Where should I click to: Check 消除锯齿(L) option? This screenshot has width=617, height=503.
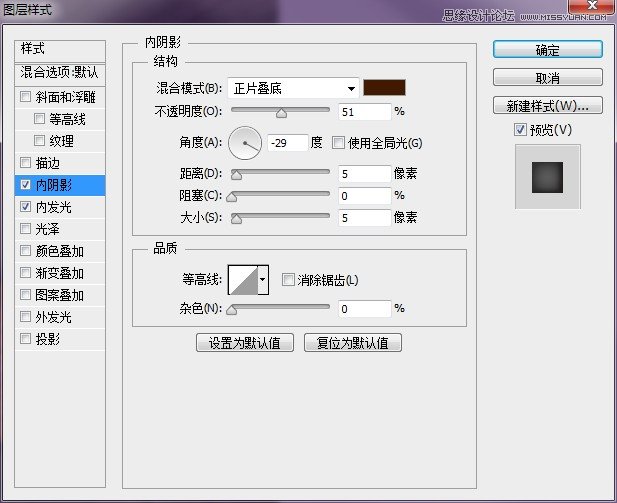pos(288,280)
